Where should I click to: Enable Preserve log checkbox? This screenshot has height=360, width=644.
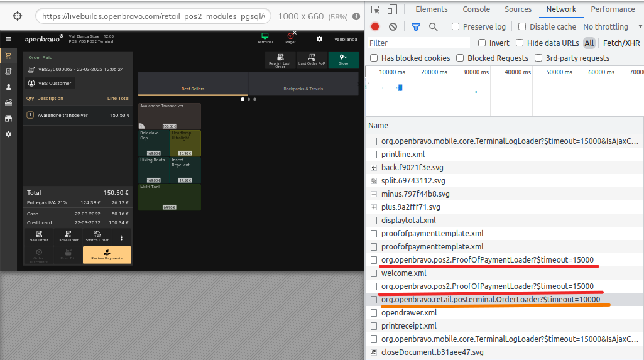[456, 26]
